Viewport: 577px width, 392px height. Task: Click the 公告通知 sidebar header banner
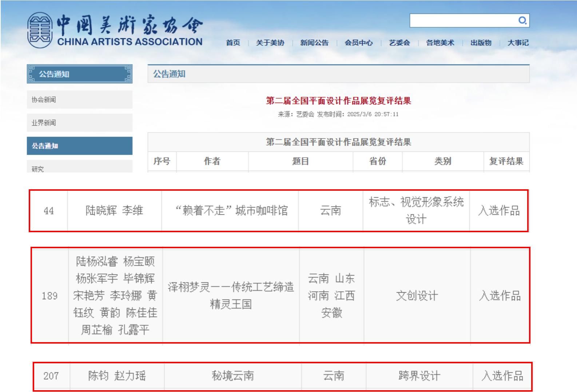point(80,74)
